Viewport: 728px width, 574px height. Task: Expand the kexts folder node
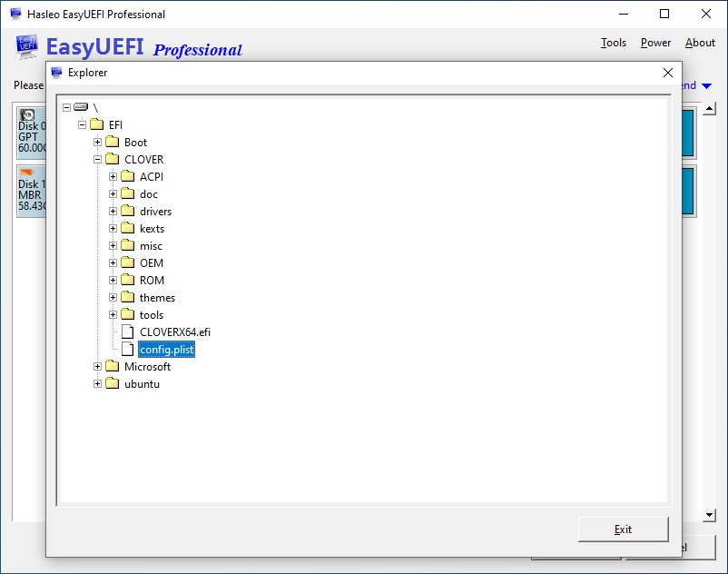pyautogui.click(x=113, y=228)
